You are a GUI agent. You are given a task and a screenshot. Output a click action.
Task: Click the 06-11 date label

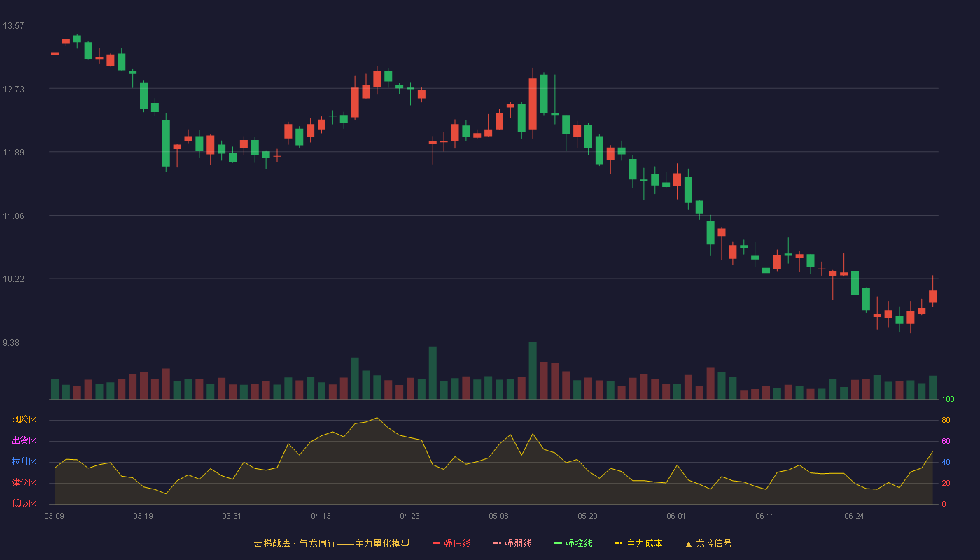pyautogui.click(x=765, y=516)
